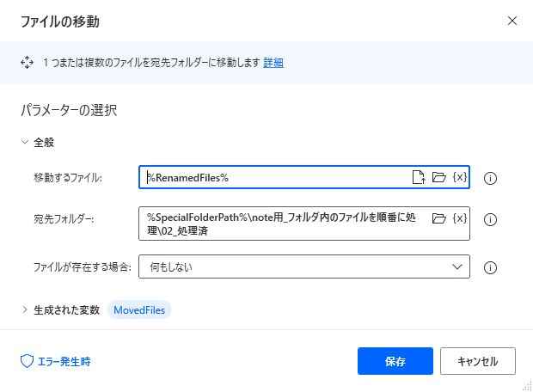Click the パラメーターの選択 heading
The image size is (533, 392).
[69, 110]
